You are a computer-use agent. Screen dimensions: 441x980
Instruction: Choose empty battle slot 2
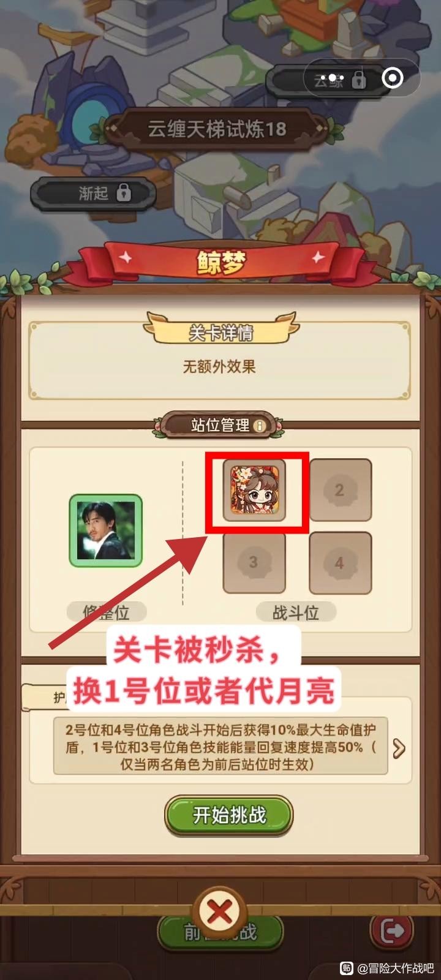tap(340, 490)
